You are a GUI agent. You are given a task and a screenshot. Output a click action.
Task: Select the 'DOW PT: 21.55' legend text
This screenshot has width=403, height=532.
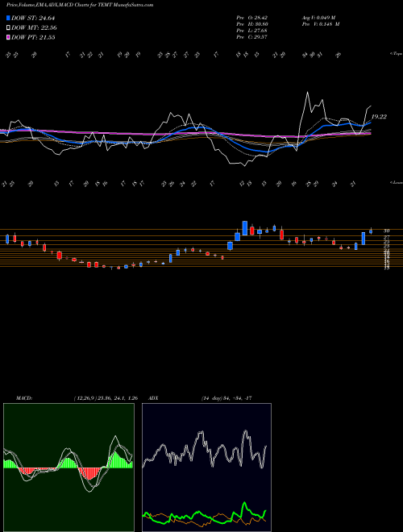(33, 37)
